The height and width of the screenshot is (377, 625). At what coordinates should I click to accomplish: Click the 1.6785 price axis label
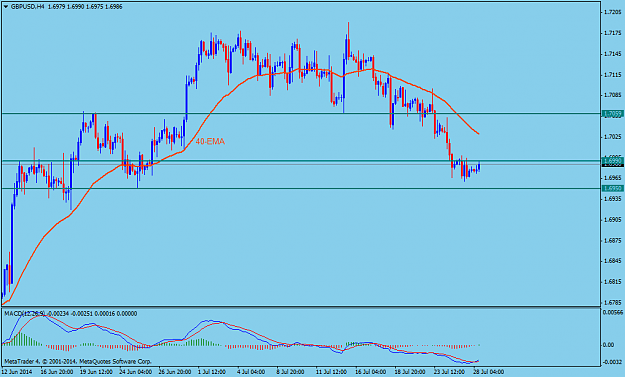click(613, 302)
